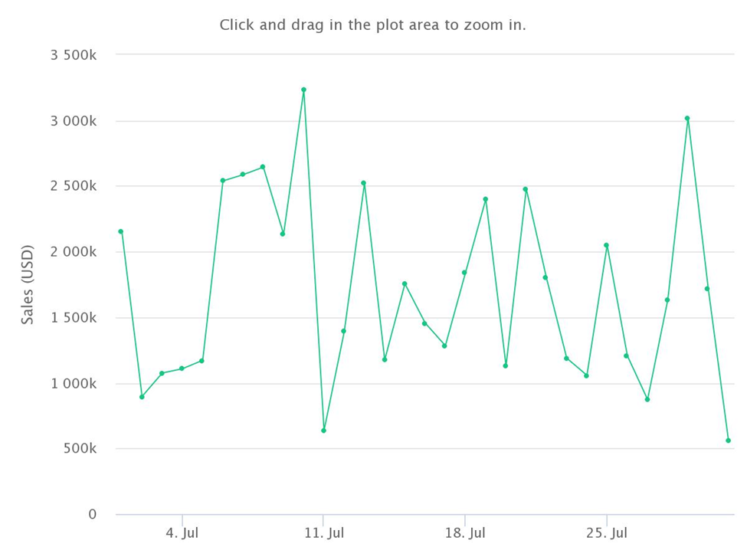This screenshot has width=747, height=560.
Task: Click the last data point near 500k
Action: [728, 440]
